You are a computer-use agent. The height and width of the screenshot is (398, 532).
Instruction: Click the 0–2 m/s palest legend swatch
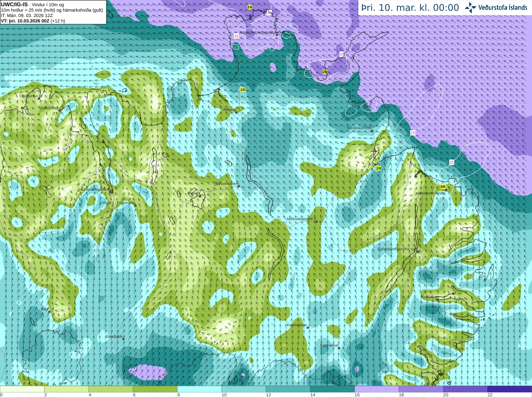pos(22,389)
